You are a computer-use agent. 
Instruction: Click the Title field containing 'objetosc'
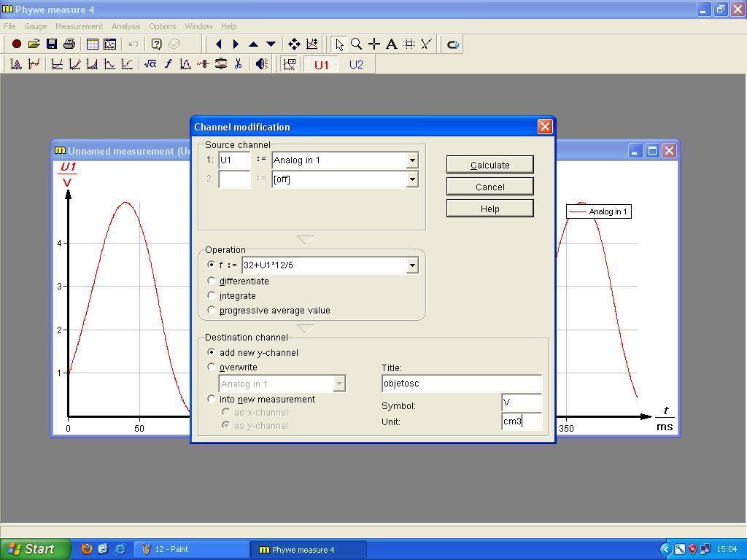[461, 384]
